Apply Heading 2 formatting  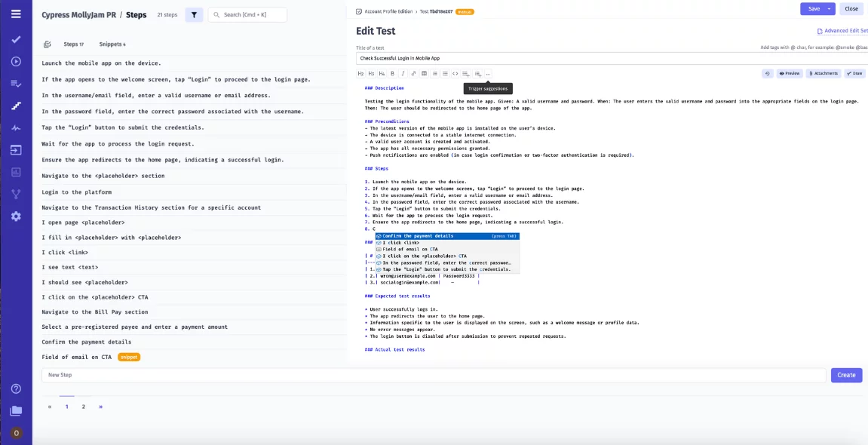point(360,73)
